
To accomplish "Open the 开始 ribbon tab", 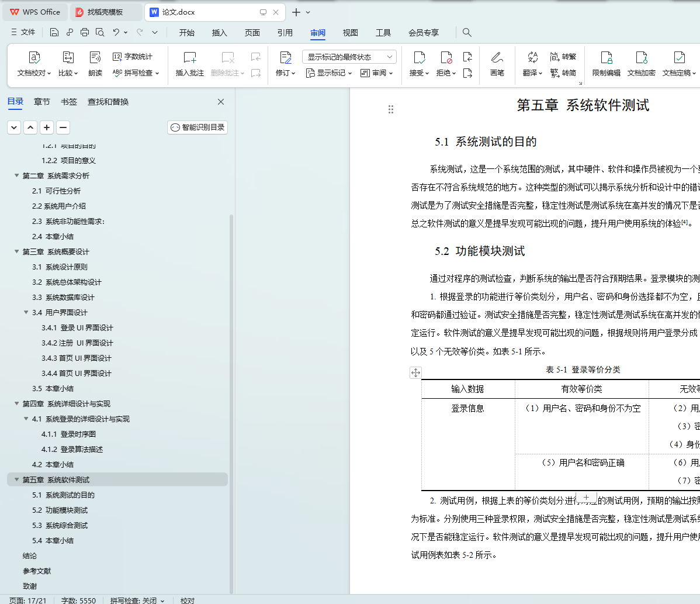I will pyautogui.click(x=186, y=33).
